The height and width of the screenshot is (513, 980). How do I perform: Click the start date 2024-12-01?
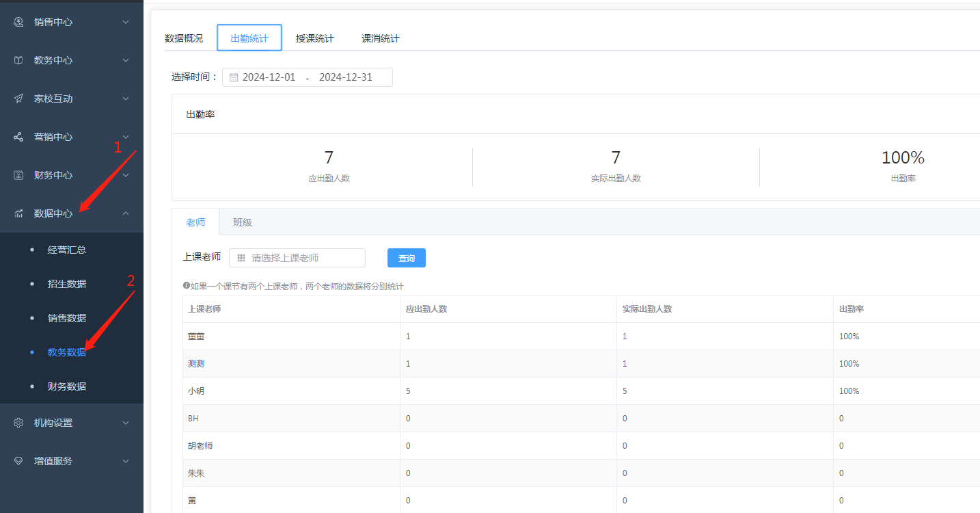coord(269,77)
